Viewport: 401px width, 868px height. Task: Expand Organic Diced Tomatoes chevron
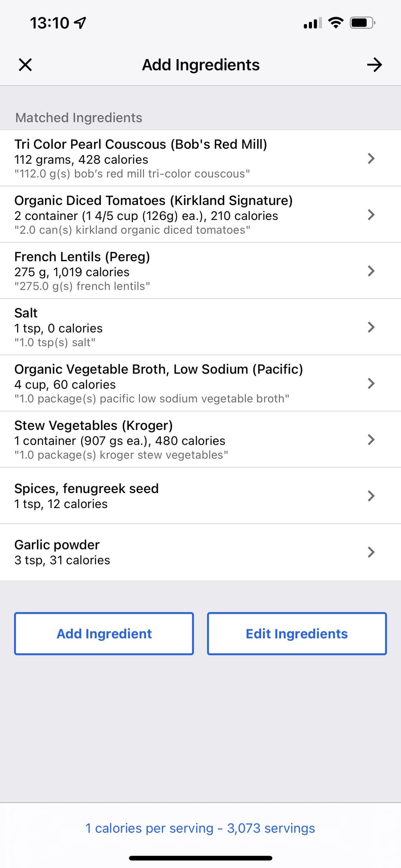pos(371,215)
